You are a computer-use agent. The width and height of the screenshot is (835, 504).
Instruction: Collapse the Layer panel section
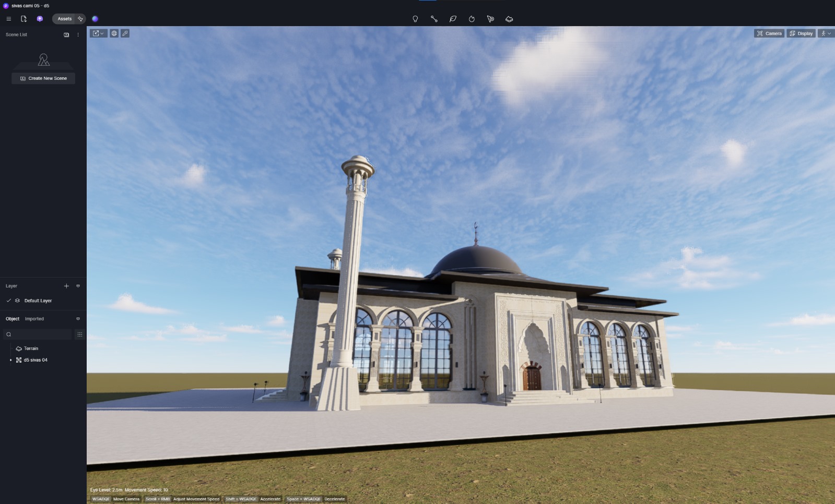[x=78, y=286]
